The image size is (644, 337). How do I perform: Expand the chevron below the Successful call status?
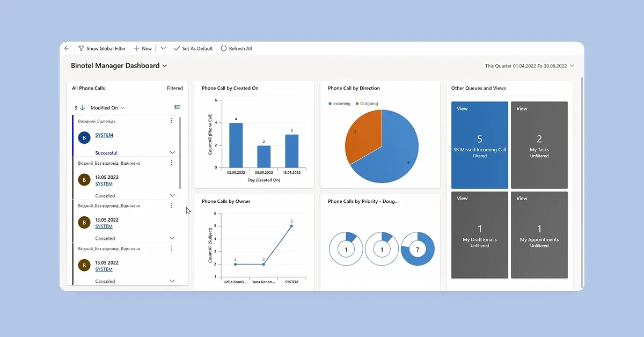[x=172, y=152]
